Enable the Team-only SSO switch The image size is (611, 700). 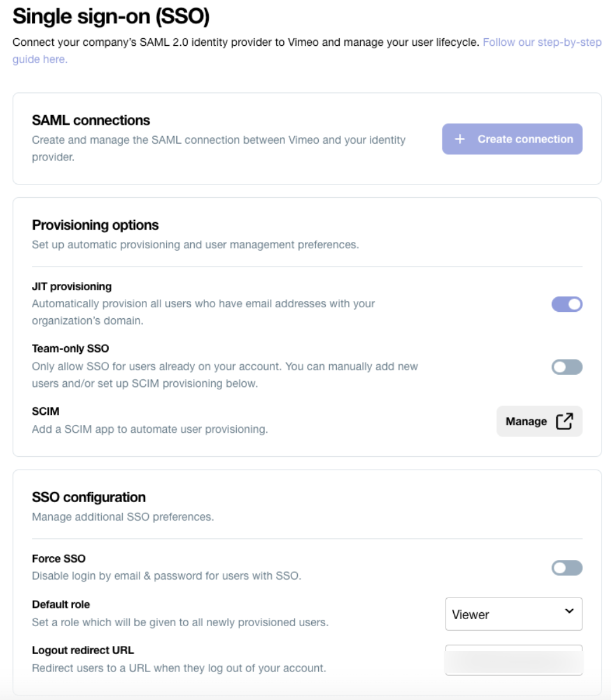[567, 367]
